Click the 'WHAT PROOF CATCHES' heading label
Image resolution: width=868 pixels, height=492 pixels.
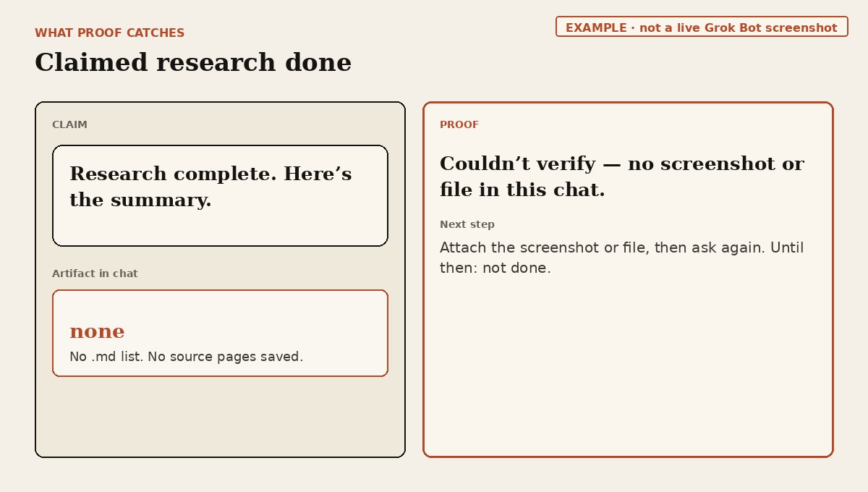109,33
